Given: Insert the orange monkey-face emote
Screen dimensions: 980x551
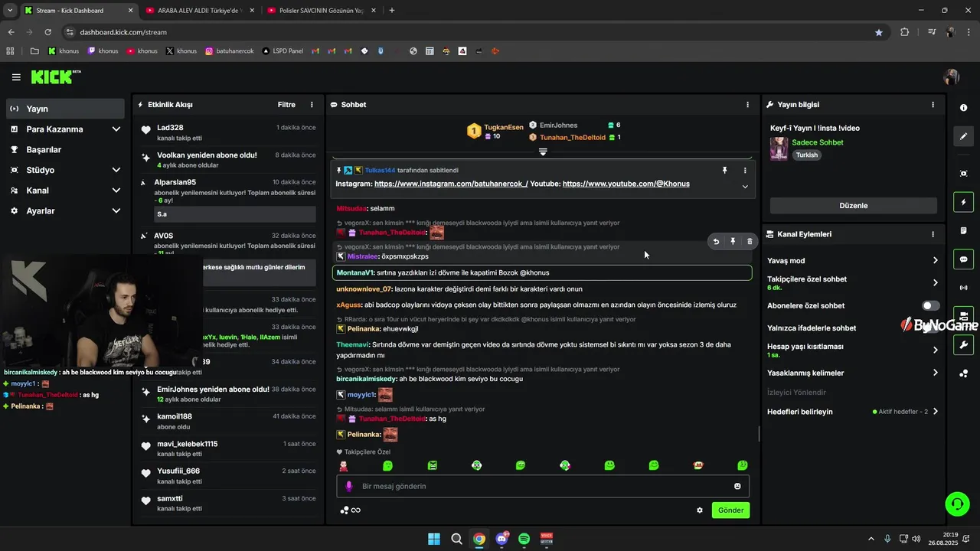Looking at the screenshot, I should [x=698, y=465].
